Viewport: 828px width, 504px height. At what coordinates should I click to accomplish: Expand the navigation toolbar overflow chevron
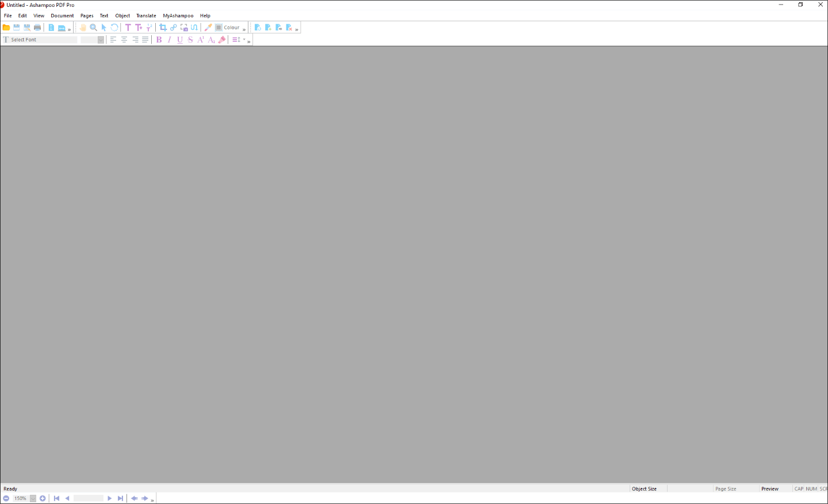coord(152,500)
